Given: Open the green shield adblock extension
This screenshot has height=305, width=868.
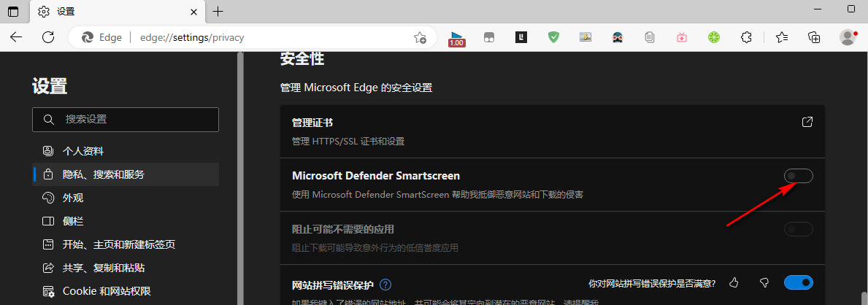Looking at the screenshot, I should 553,37.
